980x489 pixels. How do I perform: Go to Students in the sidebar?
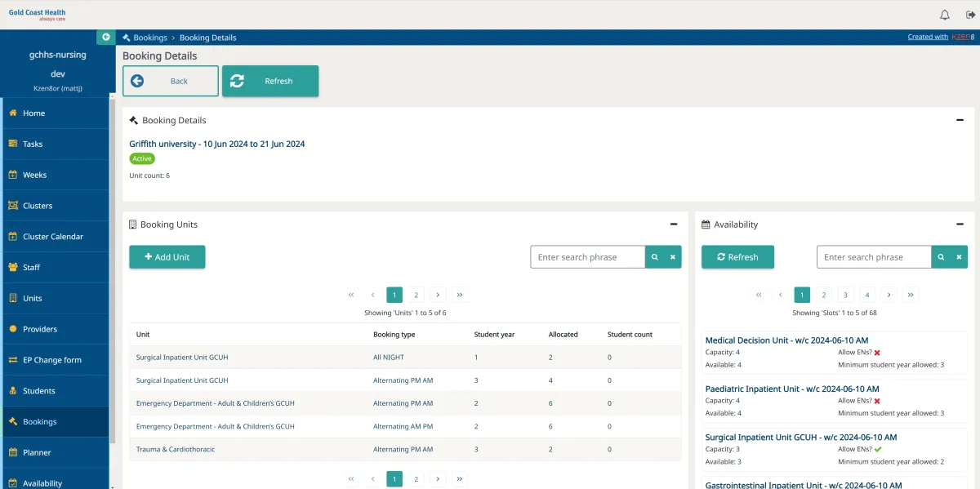point(55,391)
